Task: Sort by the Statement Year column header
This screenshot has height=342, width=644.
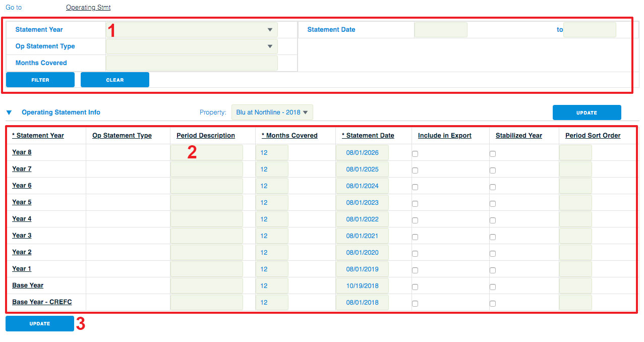Action: pos(38,136)
